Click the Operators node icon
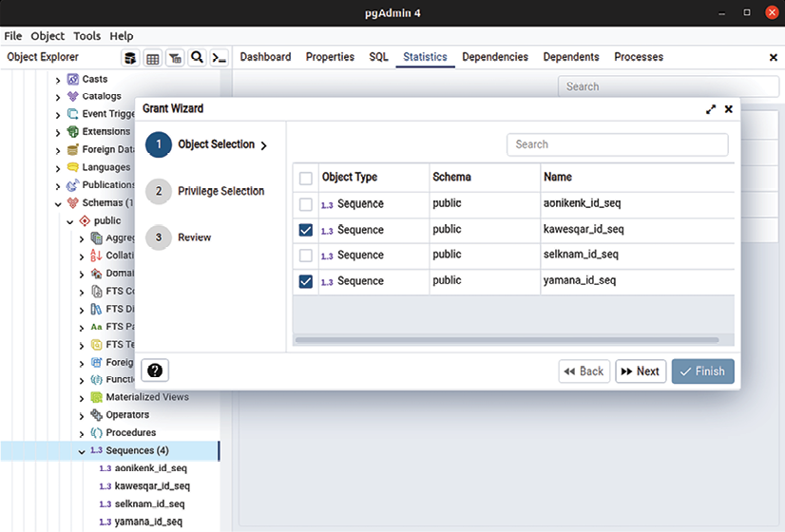 click(97, 415)
